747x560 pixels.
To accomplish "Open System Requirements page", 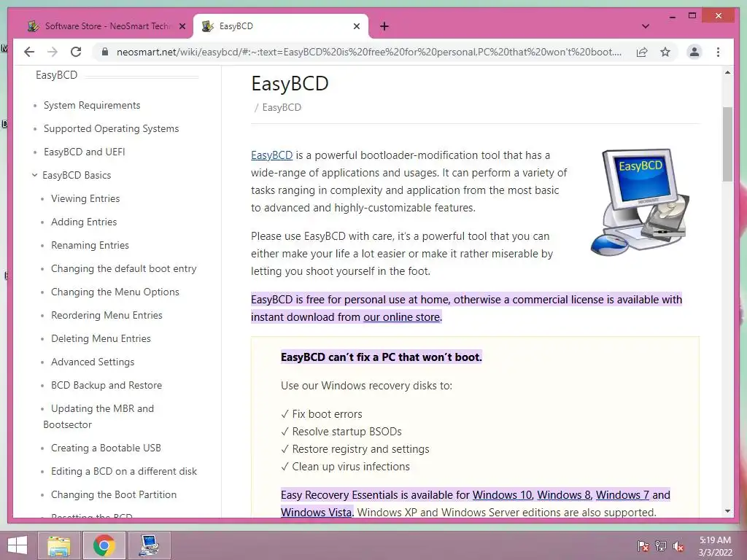I will click(x=92, y=105).
